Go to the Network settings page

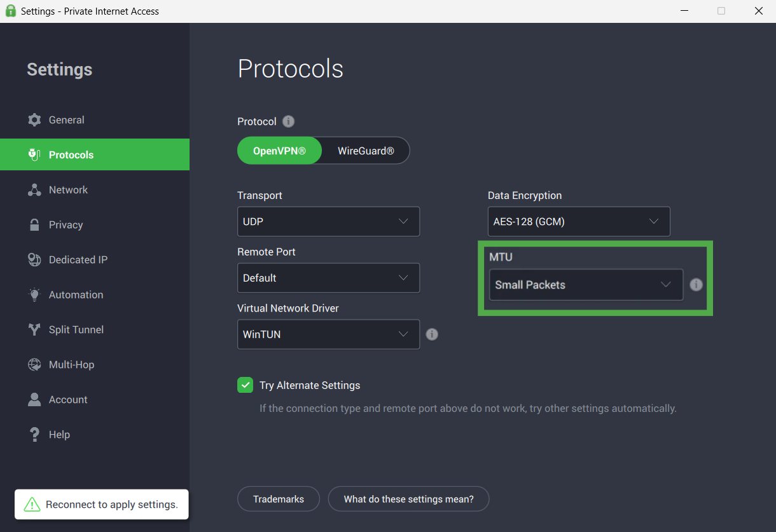click(95, 189)
